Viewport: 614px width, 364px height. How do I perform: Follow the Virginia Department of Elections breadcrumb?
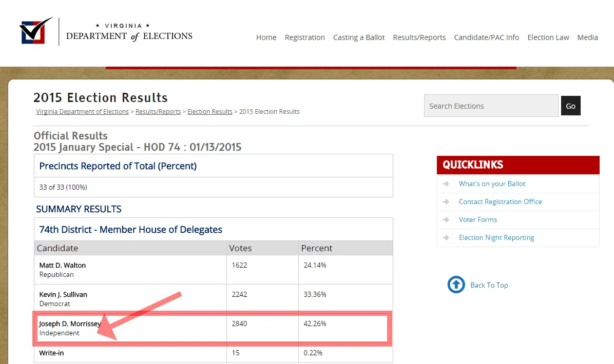[x=82, y=112]
